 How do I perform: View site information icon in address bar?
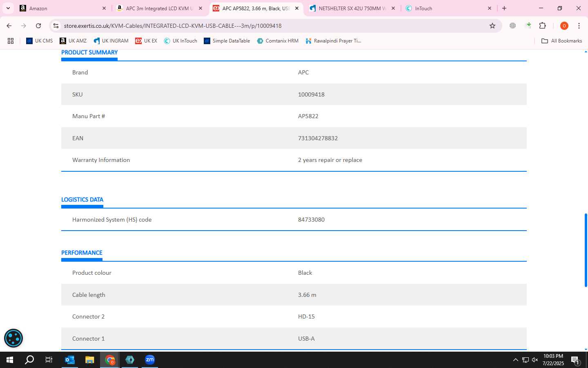point(56,26)
